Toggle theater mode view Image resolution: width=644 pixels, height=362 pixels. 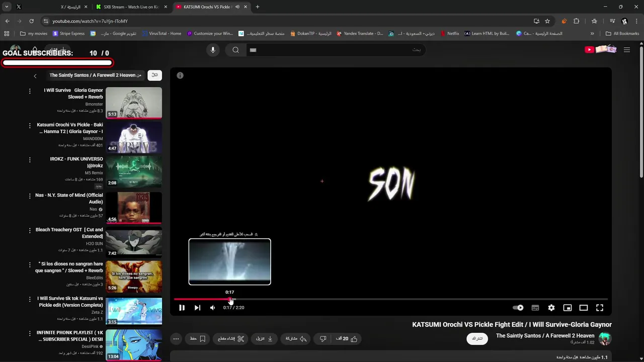click(x=584, y=308)
